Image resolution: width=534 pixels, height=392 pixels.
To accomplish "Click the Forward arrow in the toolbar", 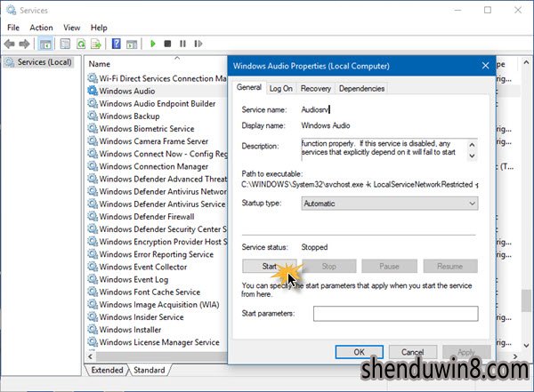I will 24,44.
